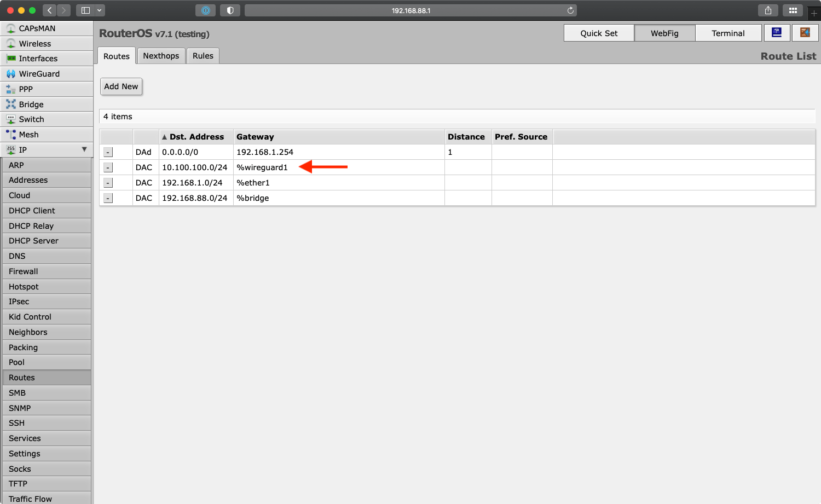Click the browser back arrow
This screenshot has height=504, width=821.
(x=50, y=10)
